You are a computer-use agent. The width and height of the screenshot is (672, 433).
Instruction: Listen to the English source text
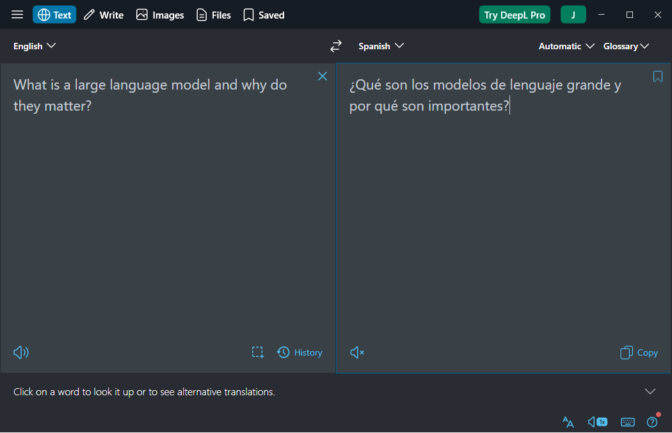pyautogui.click(x=21, y=352)
